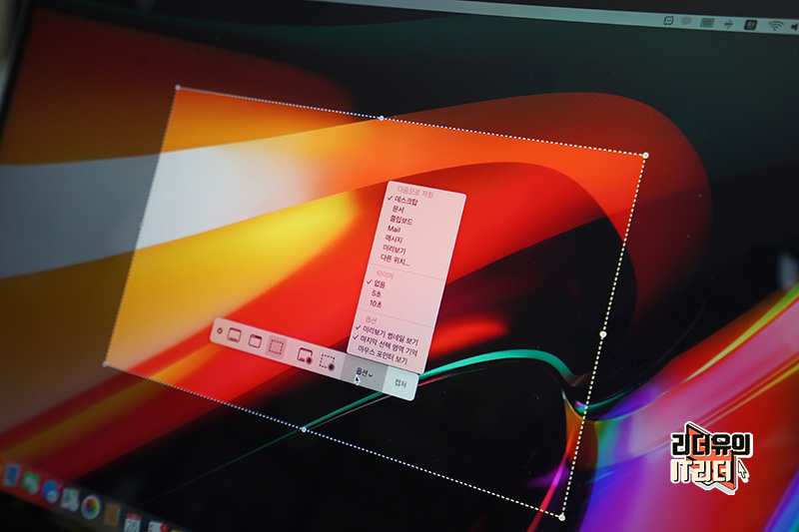Set timer to 10초
799x532 pixels.
tap(376, 303)
